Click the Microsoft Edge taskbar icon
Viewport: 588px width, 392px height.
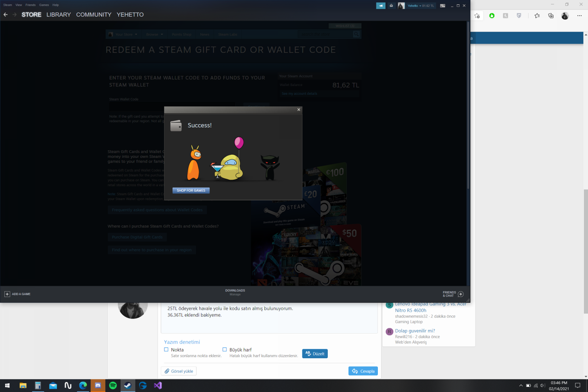(x=83, y=385)
